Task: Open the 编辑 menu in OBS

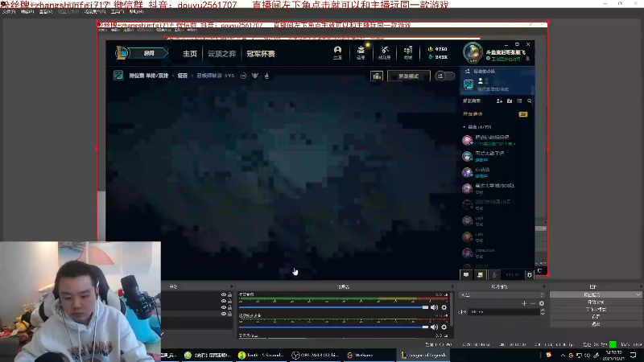Action: coord(27,12)
